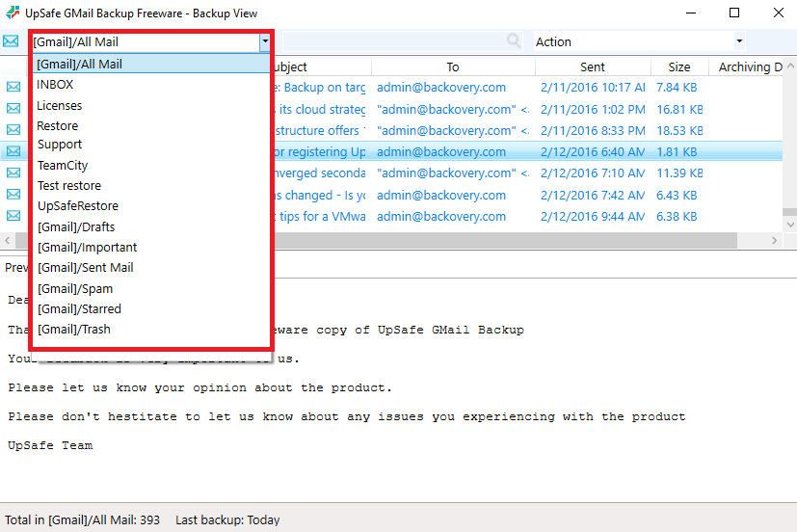Click the right arrow of horizontal scrollbar
This screenshot has width=797, height=532.
click(x=774, y=240)
